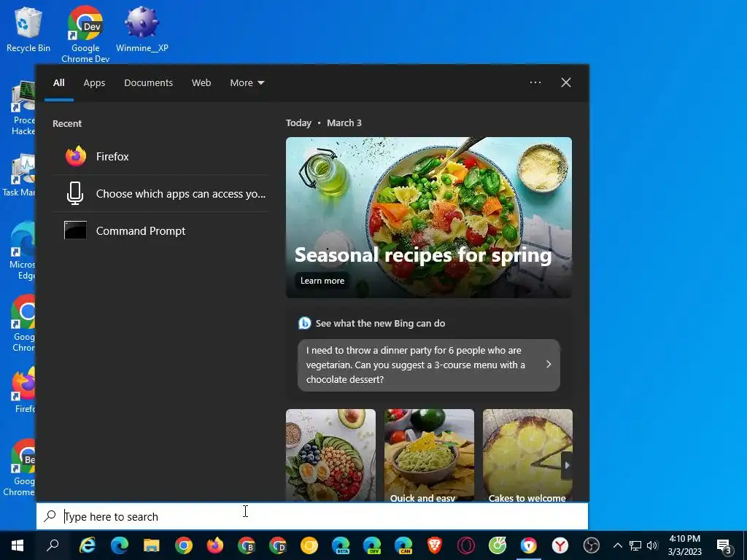
Task: Open the salad bowl recipe thumbnail
Action: pyautogui.click(x=330, y=455)
